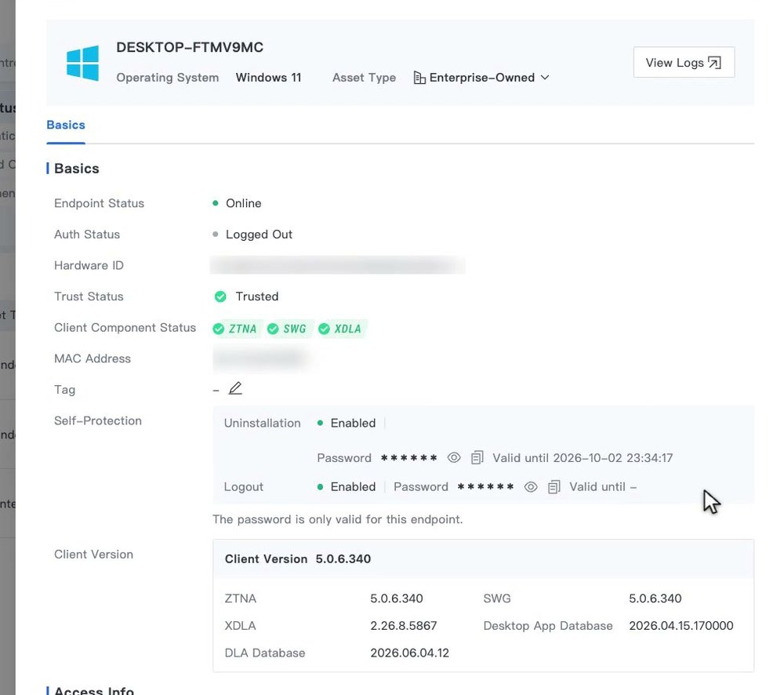Click the Logged Out auth status
This screenshot has height=695, width=784.
pos(259,235)
